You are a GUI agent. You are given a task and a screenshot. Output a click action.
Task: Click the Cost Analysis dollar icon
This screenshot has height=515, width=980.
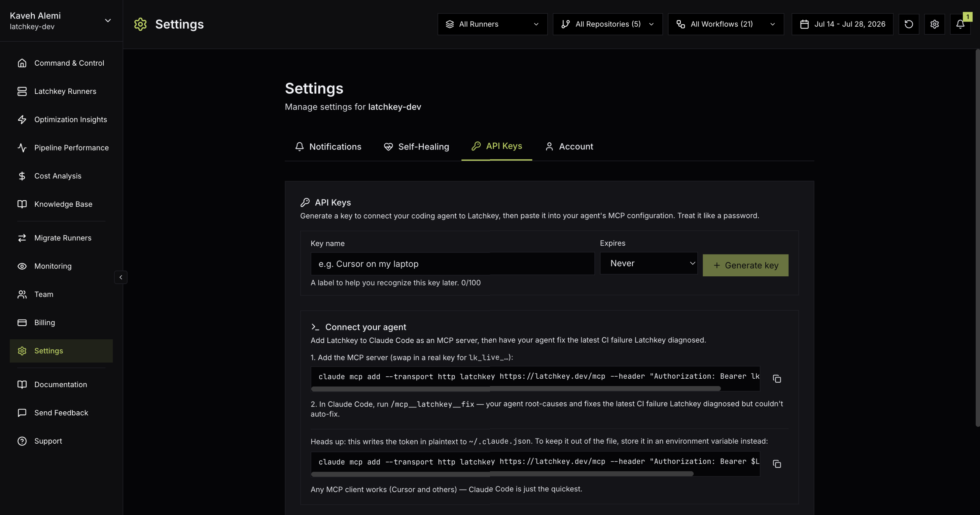[22, 175]
